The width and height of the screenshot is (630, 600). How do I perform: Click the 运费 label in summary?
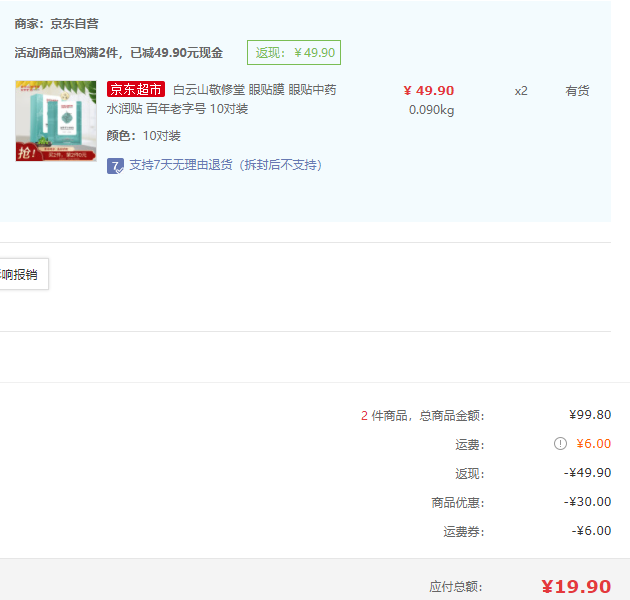(x=470, y=444)
